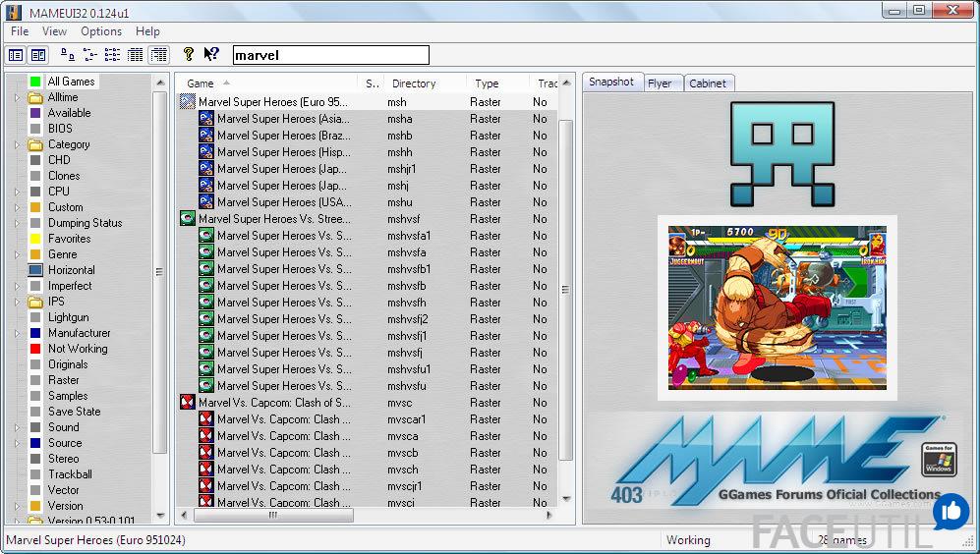Click icon of mshvsfa1 clone row

206,236
